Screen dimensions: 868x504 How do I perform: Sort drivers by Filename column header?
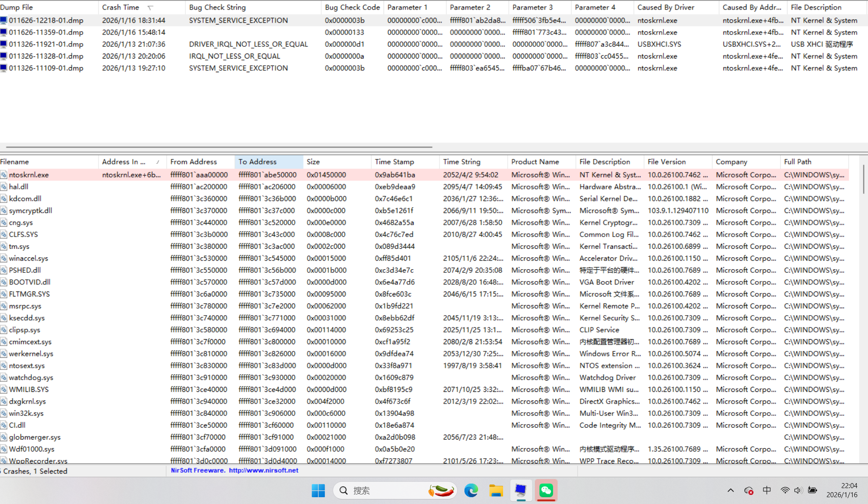[49, 162]
